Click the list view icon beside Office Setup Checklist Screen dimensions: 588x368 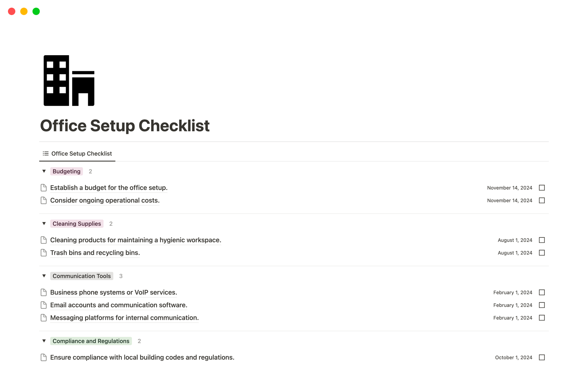point(45,153)
